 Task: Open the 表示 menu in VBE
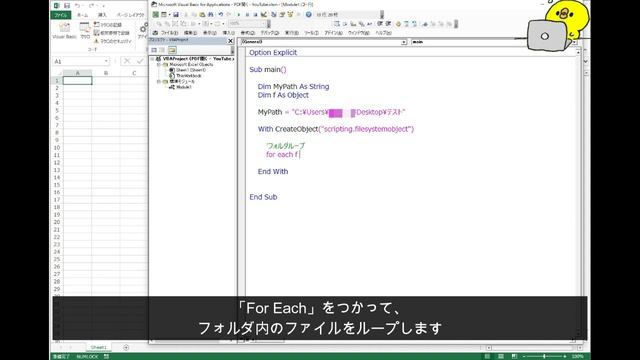[x=210, y=33]
